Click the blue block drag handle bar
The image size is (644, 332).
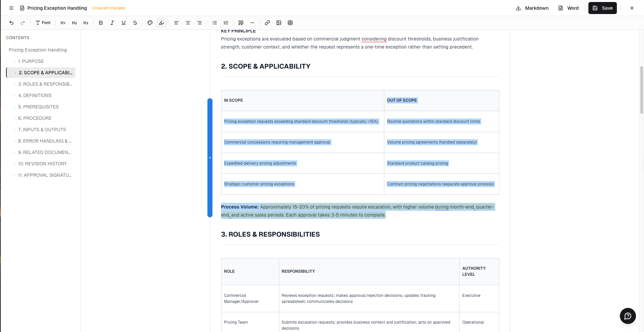pyautogui.click(x=210, y=158)
